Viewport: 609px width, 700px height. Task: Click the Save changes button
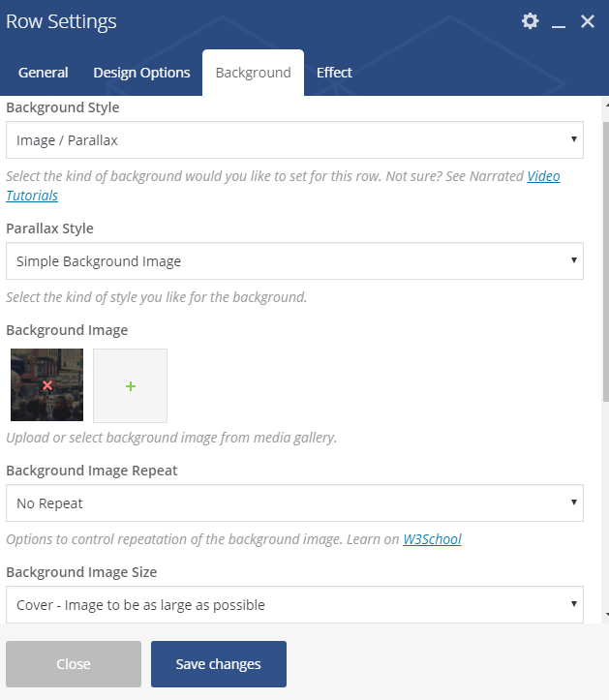pos(219,664)
